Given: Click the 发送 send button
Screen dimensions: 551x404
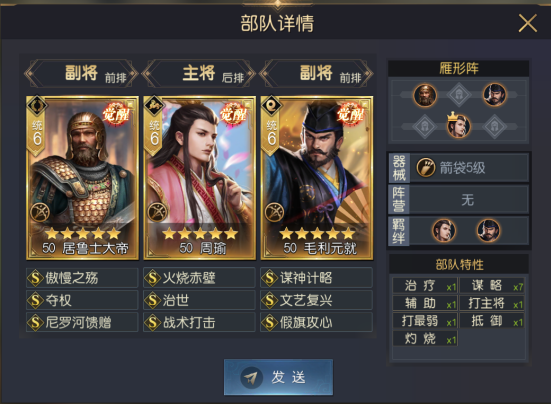Looking at the screenshot, I should tap(278, 377).
